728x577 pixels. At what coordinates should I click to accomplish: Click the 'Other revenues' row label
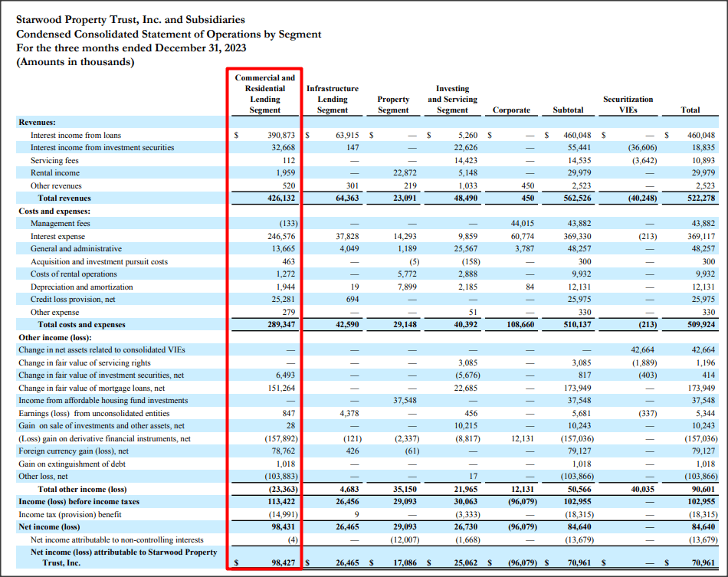(56, 185)
